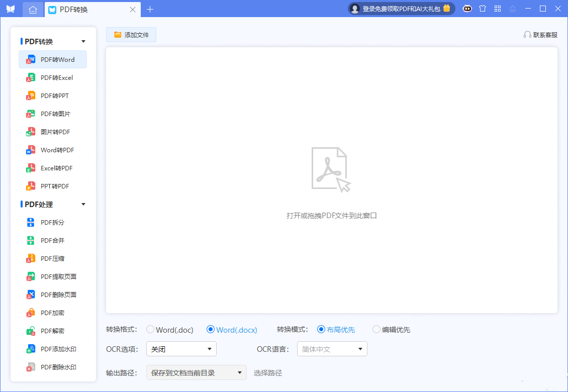Open a new tab with plus
The width and height of the screenshot is (568, 392).
tap(150, 10)
